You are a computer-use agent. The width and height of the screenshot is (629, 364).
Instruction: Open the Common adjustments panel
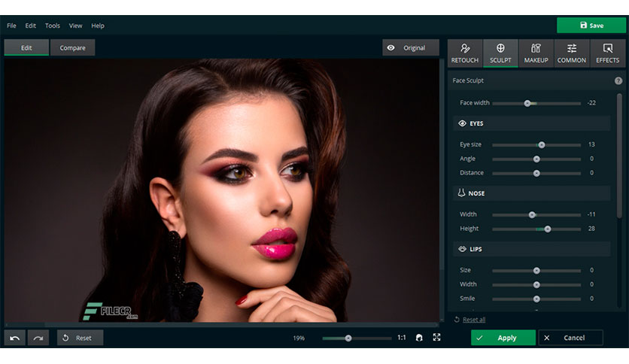click(x=572, y=53)
